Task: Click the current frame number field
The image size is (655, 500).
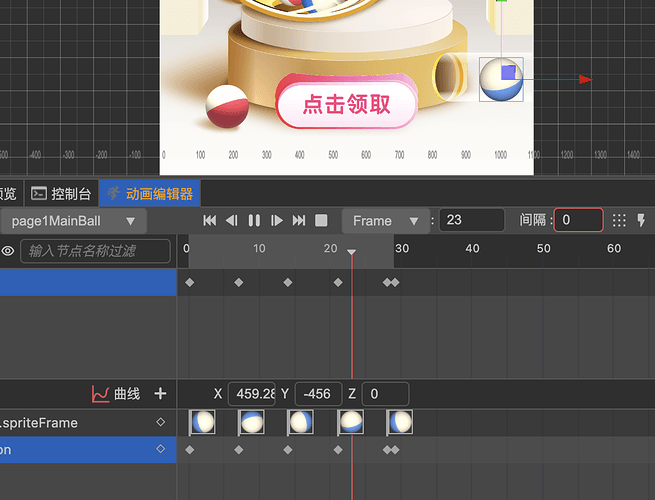Action: pyautogui.click(x=472, y=220)
